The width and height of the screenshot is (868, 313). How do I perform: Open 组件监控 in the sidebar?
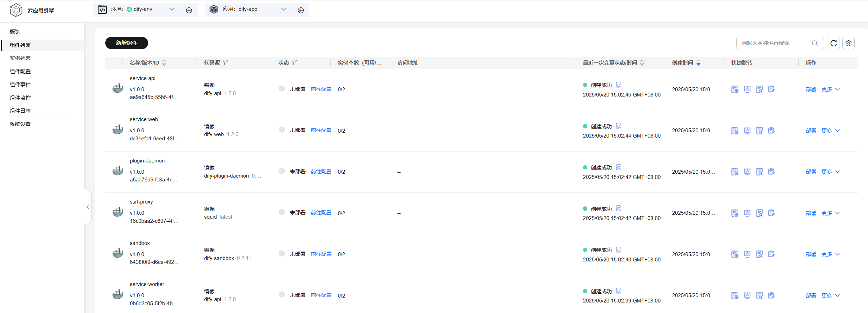(x=20, y=98)
